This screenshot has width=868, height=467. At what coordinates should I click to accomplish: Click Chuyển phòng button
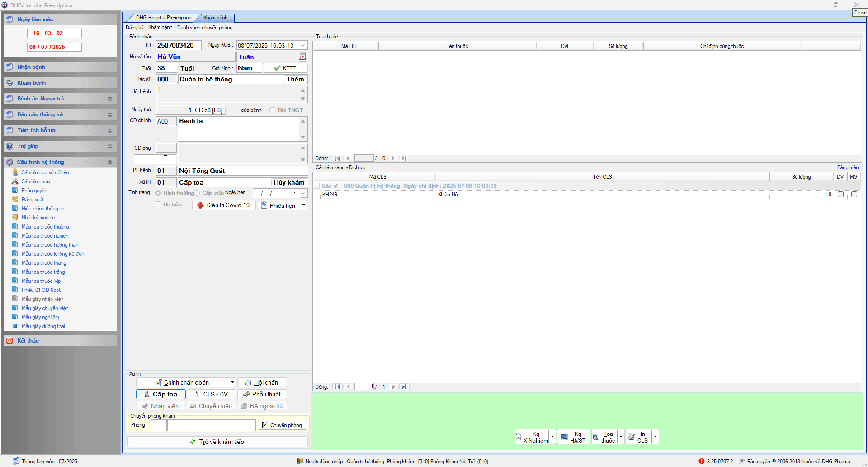pyautogui.click(x=283, y=425)
